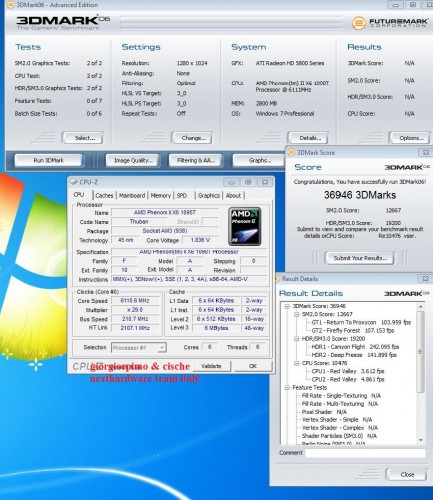This screenshot has width=433, height=500.
Task: Open the Memory tab in CPU-Z
Action: point(161,196)
